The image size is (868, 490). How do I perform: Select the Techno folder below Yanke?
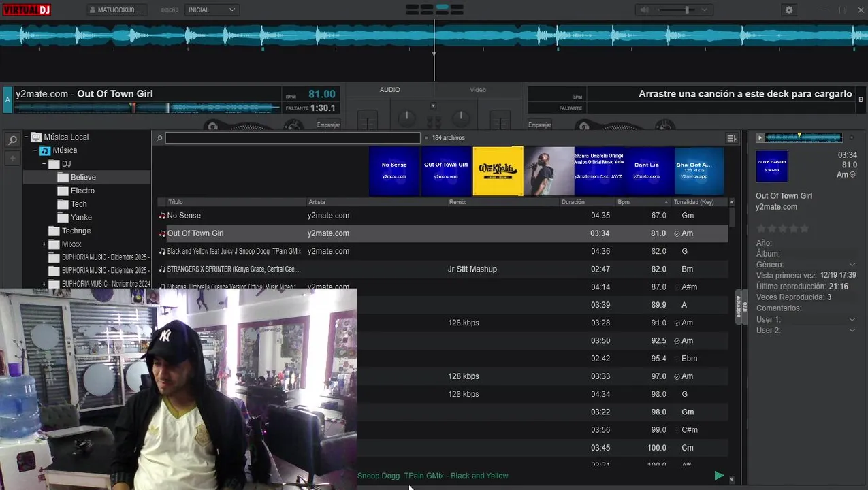[76, 231]
